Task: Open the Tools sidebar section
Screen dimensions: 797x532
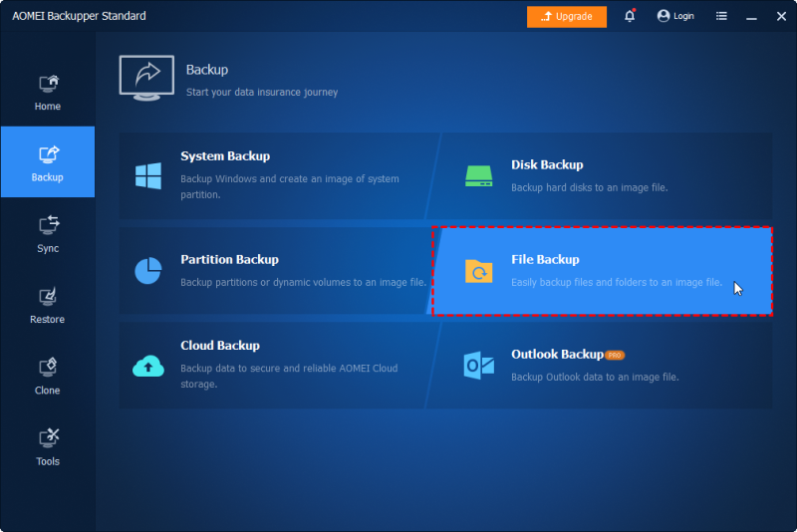Action: (47, 447)
